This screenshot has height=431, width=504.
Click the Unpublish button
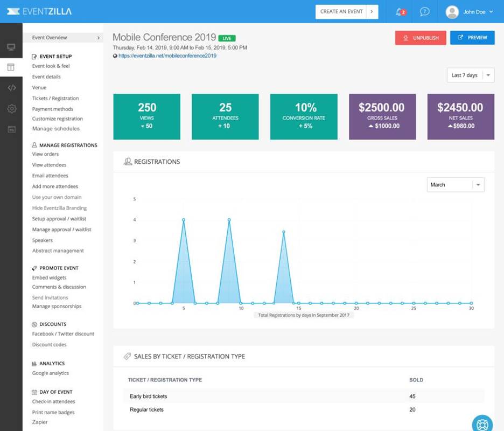coord(421,38)
